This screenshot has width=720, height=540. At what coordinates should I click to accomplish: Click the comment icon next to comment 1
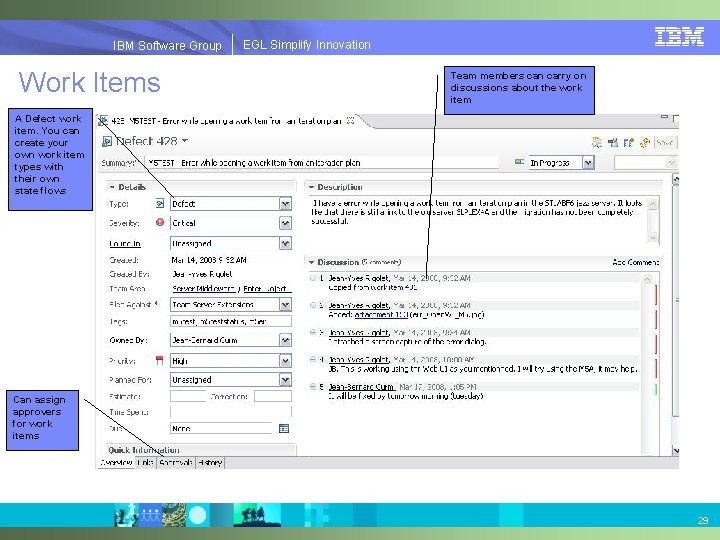click(x=313, y=278)
